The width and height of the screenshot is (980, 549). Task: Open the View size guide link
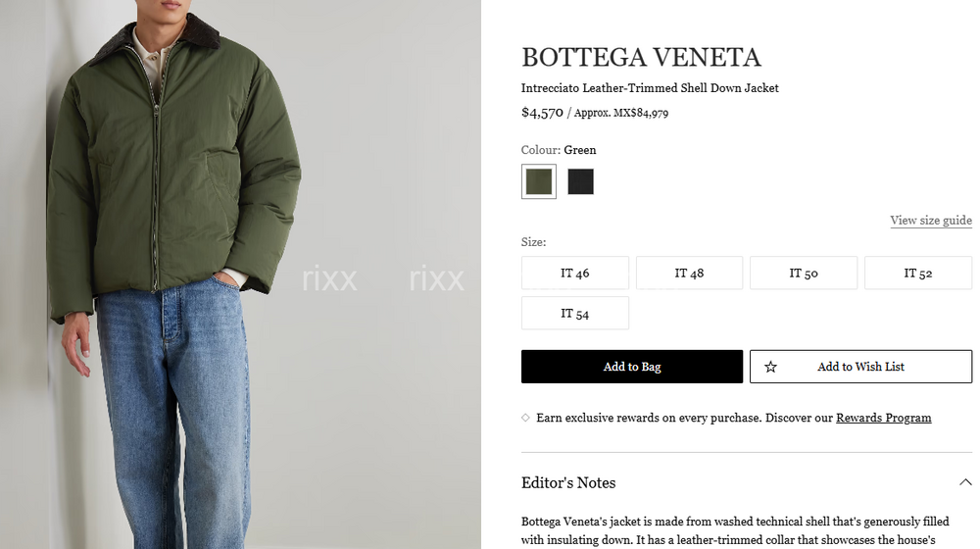click(931, 221)
